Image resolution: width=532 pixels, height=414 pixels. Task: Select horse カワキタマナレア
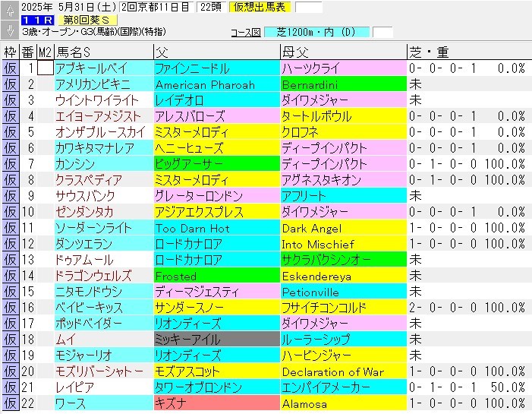104,148
